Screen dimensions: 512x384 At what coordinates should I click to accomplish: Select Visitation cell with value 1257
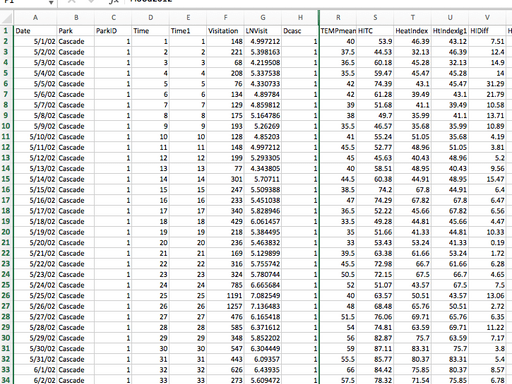[x=225, y=306]
